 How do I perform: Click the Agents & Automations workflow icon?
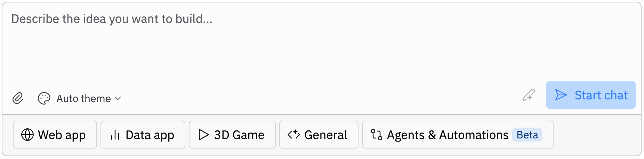pos(377,135)
